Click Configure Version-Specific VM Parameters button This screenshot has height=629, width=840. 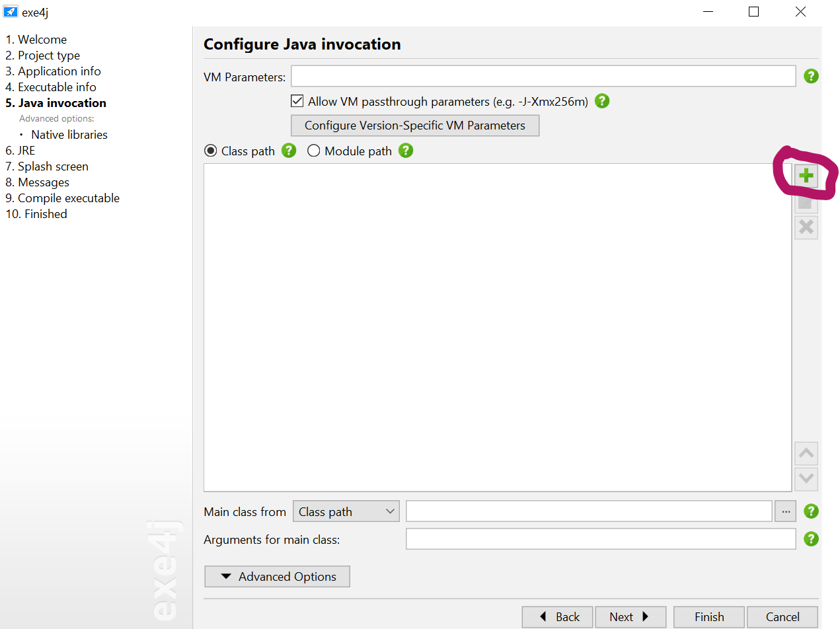415,126
